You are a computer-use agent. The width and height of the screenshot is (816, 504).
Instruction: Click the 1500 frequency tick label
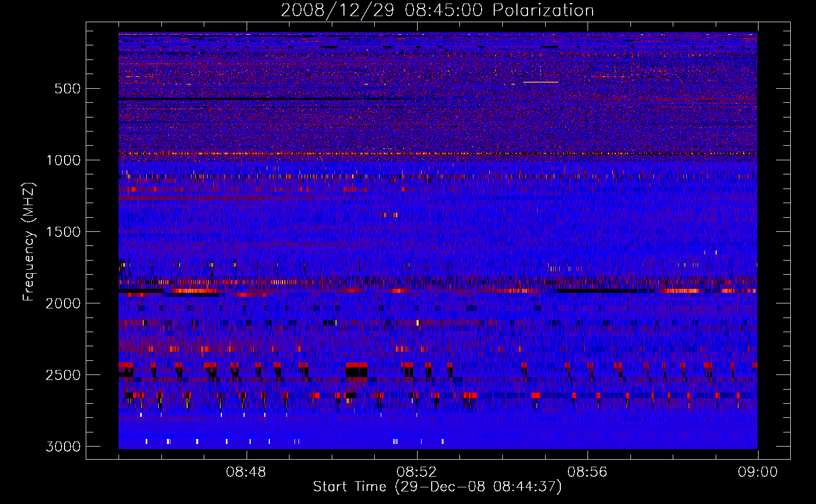point(64,232)
